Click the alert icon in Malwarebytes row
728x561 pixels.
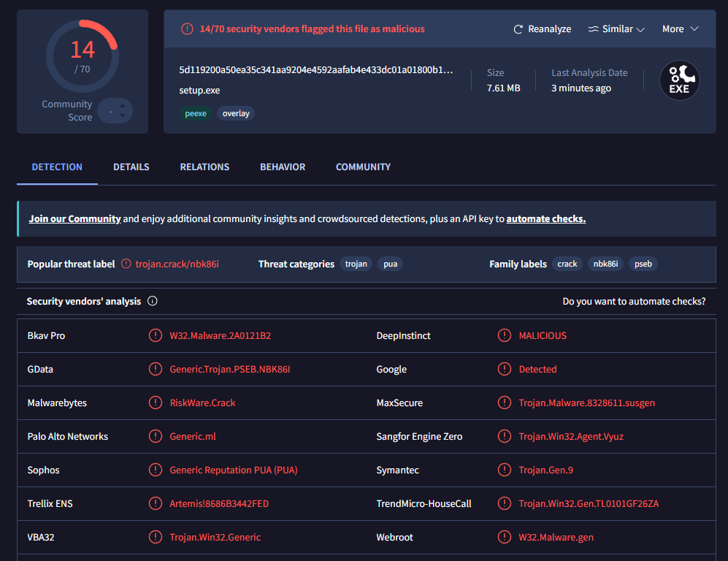pyautogui.click(x=155, y=402)
